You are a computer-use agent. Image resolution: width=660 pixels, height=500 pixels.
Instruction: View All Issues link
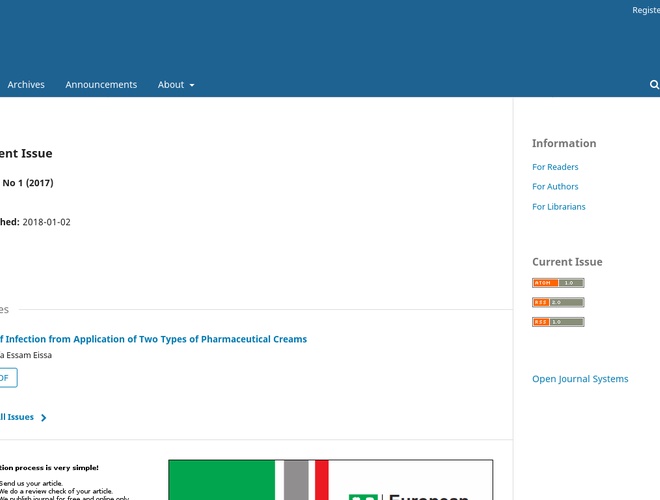coord(17,417)
